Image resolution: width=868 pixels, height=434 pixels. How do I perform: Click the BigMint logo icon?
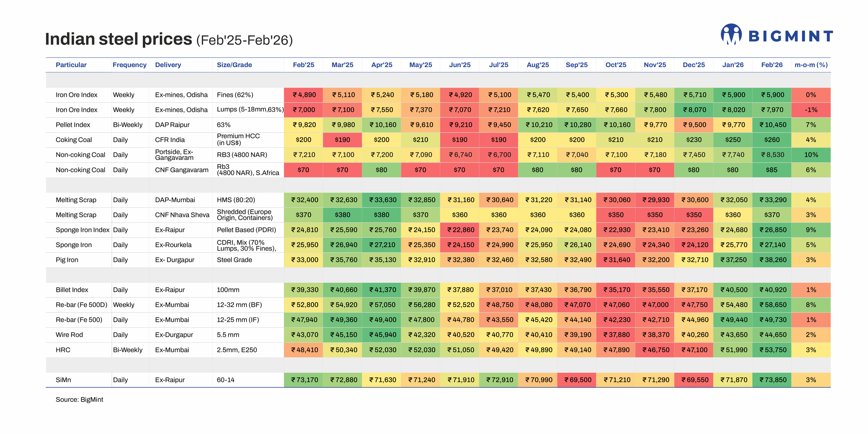(731, 35)
